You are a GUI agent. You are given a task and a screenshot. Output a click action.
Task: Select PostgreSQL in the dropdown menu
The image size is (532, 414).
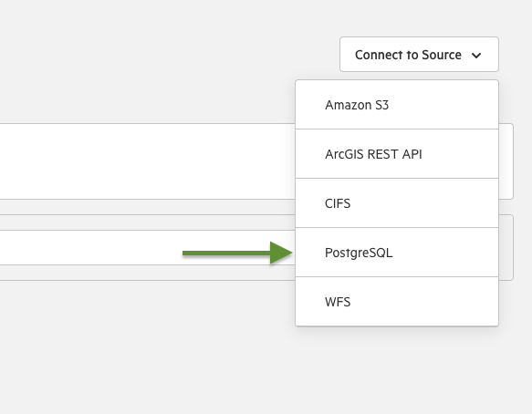(397, 253)
